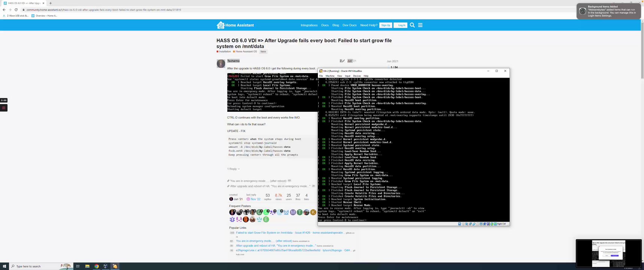
Task: Click the VirtualBox optical disk status icon
Action: tap(463, 224)
